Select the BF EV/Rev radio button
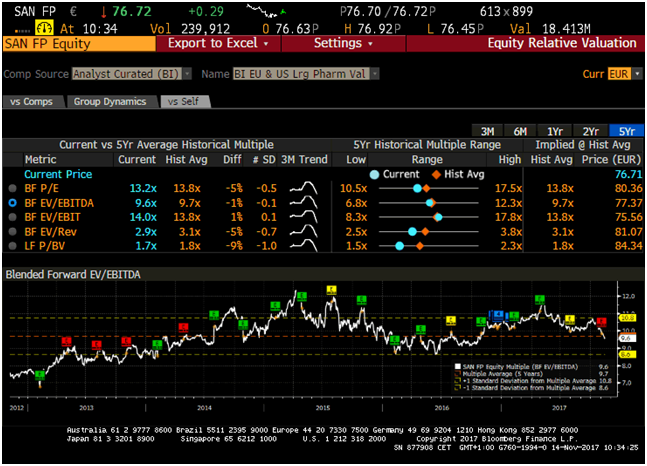 (12, 232)
